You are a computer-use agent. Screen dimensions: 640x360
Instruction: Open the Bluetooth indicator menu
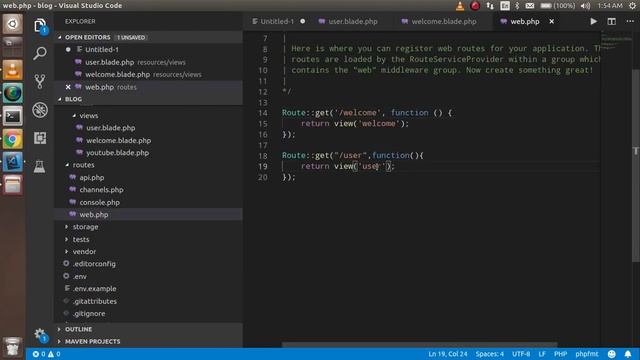point(517,6)
